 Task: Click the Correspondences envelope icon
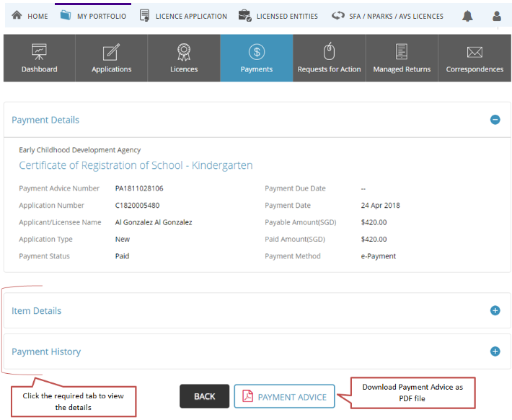[475, 51]
